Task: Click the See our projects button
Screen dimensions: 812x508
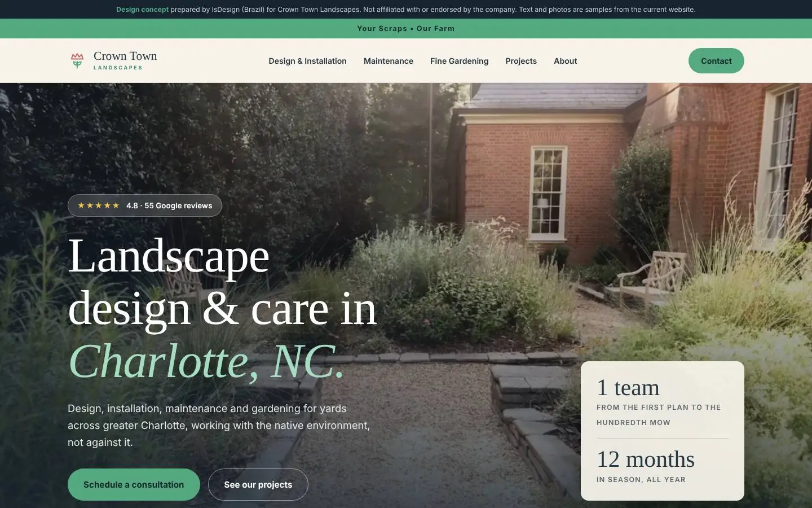Action: (258, 484)
